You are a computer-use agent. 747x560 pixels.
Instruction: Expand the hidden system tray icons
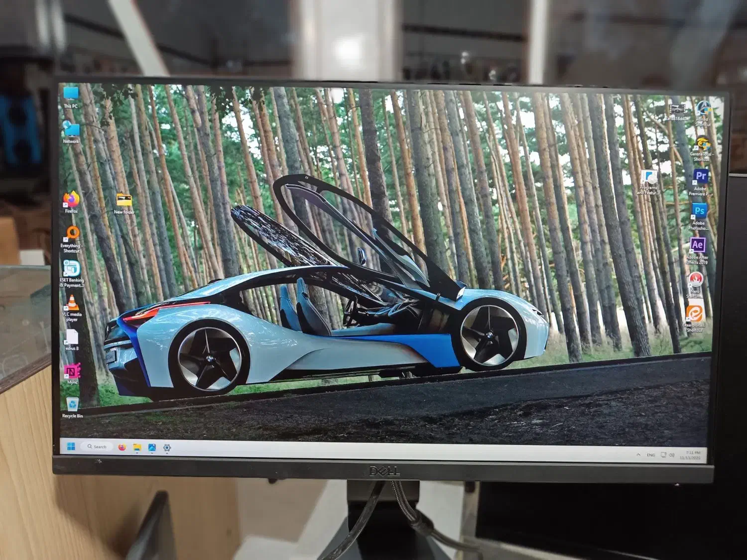click(638, 454)
